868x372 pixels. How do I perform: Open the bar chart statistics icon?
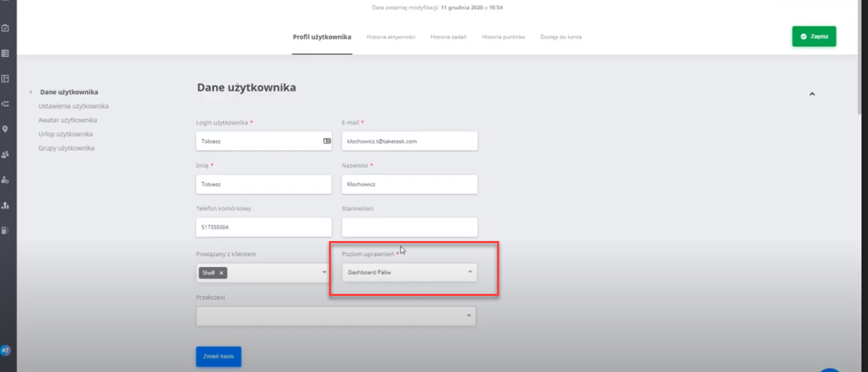tap(5, 205)
